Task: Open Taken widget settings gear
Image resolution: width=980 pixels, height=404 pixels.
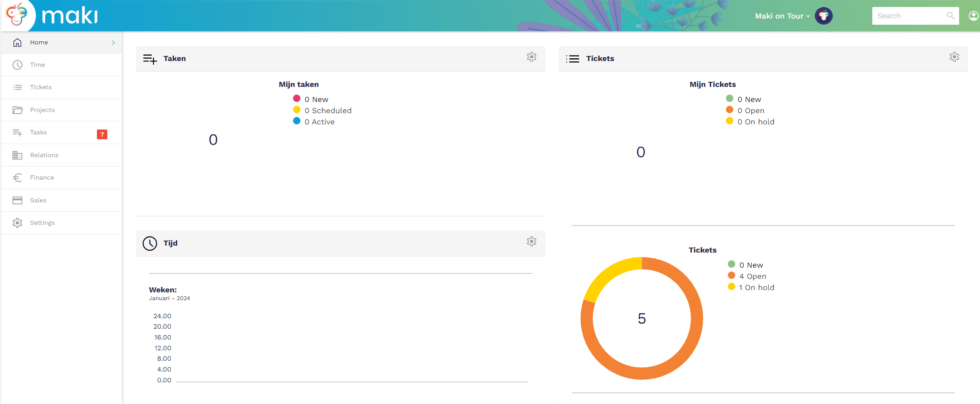Action: click(x=531, y=57)
